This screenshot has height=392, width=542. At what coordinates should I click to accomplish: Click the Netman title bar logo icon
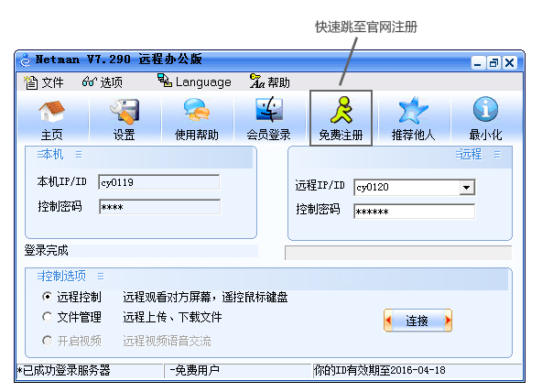[x=26, y=60]
